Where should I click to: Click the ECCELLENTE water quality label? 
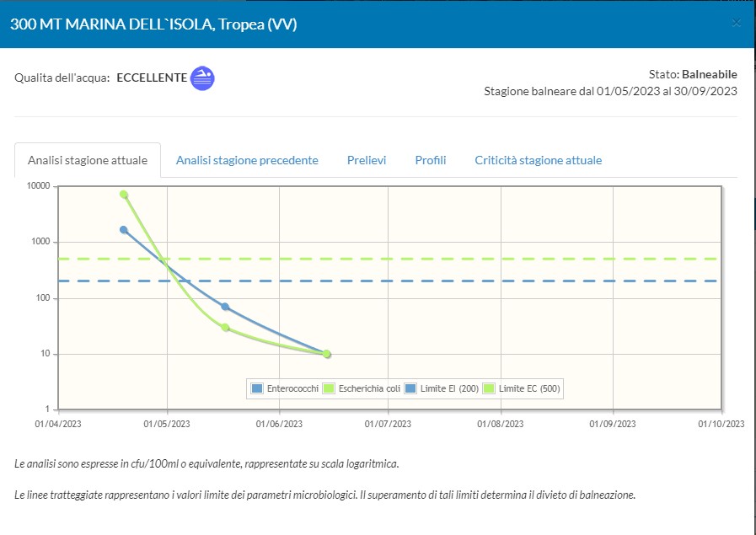152,78
